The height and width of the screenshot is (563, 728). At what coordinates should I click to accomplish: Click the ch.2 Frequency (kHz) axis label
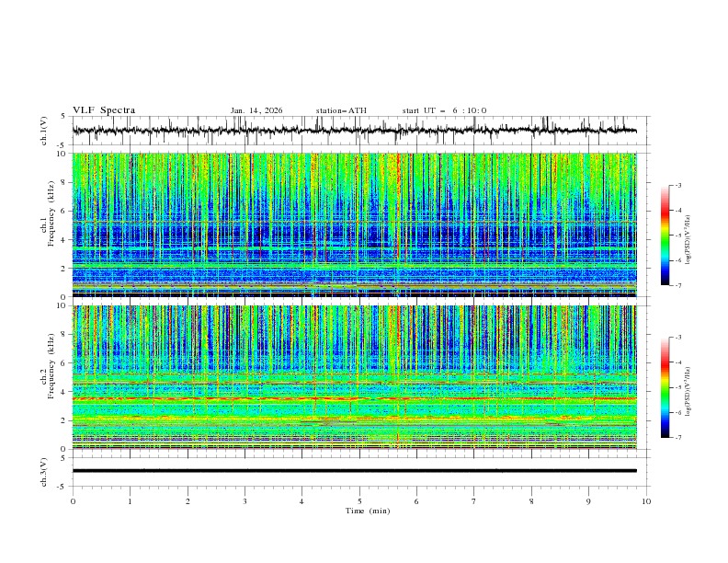click(x=48, y=366)
